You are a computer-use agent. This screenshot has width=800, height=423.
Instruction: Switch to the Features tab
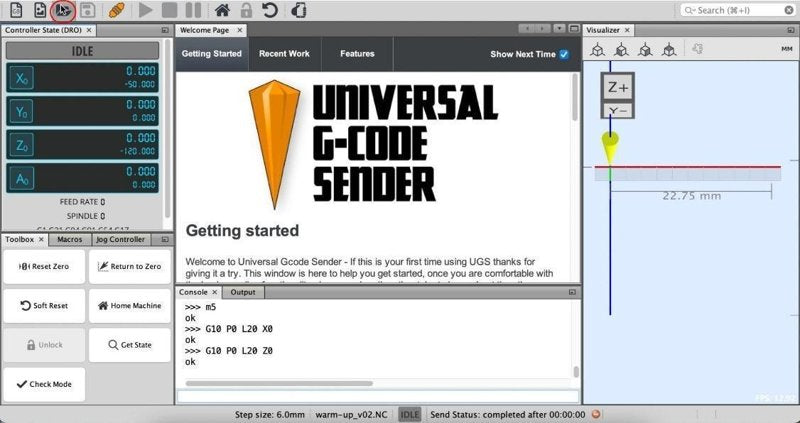coord(357,54)
